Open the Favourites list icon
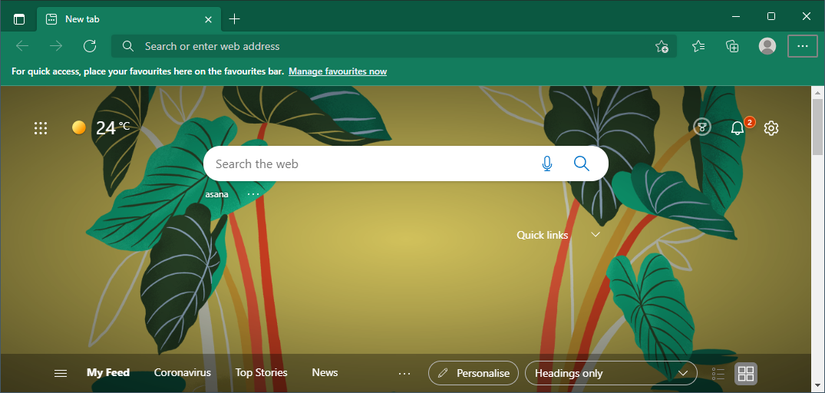 pyautogui.click(x=698, y=46)
